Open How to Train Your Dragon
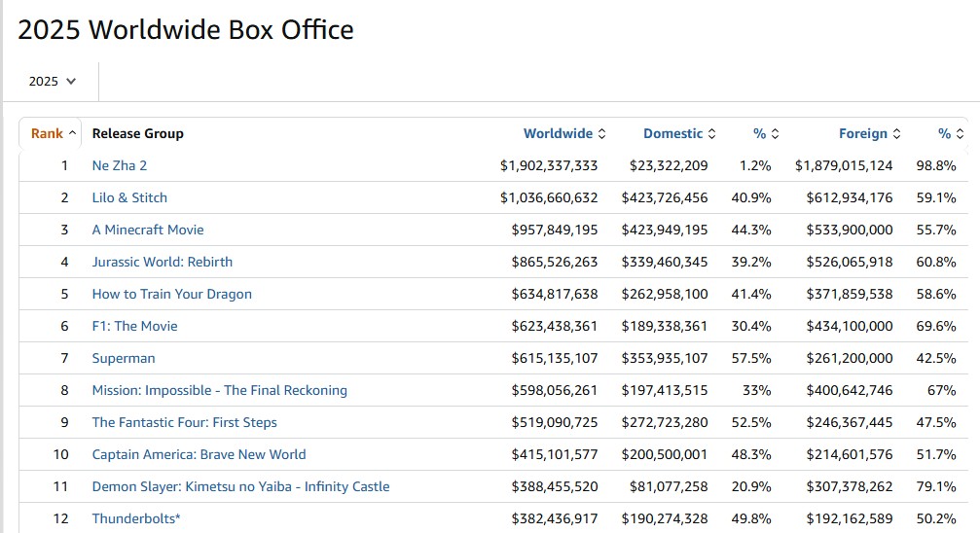980x533 pixels. [x=172, y=294]
